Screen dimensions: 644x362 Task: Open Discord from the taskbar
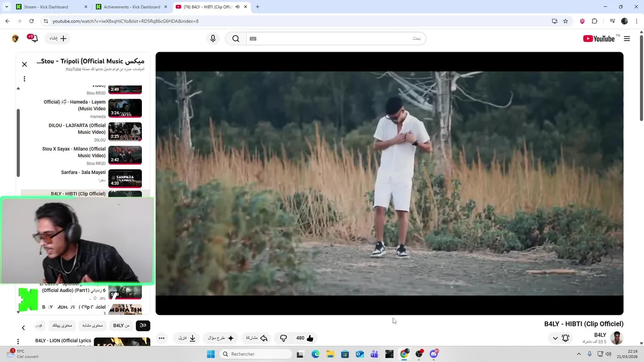[x=434, y=354]
